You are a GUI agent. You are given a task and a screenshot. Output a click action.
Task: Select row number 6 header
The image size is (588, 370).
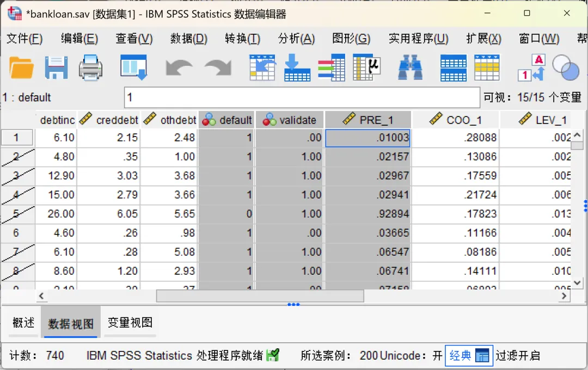(x=17, y=233)
